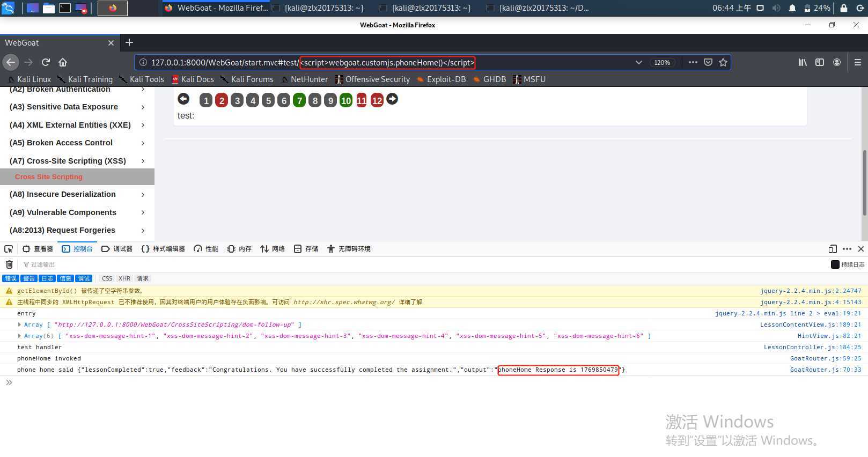Screen dimensions: 868x457
Task: Jump to lesson page 7
Action: pyautogui.click(x=299, y=100)
